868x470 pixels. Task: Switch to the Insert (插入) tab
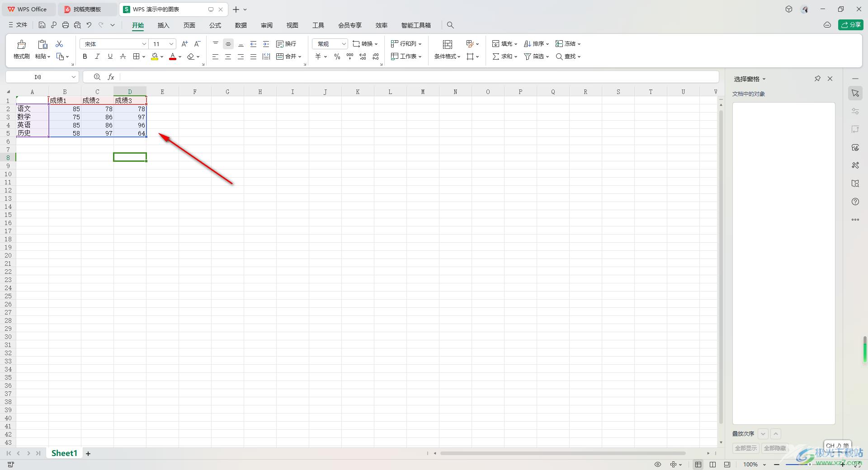[163, 25]
